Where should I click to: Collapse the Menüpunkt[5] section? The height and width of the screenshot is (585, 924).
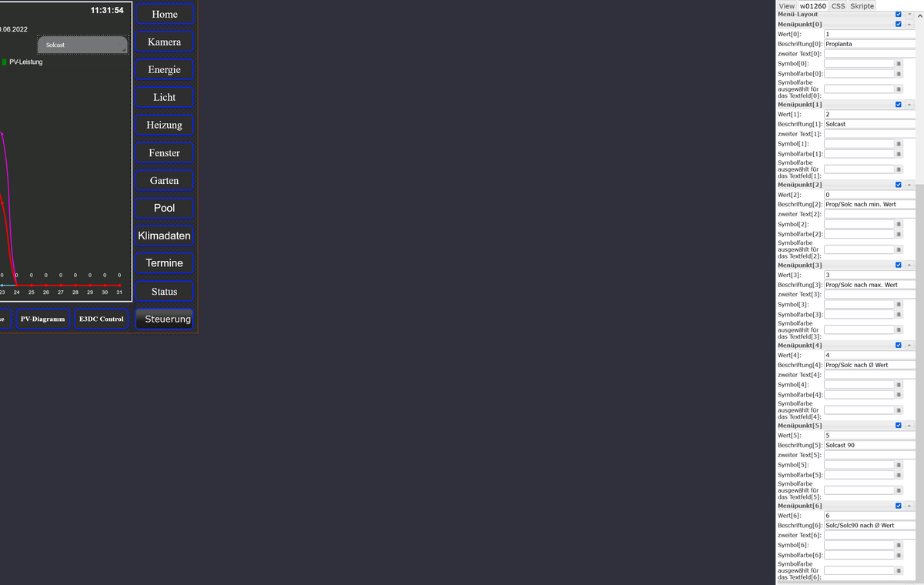[x=909, y=425]
